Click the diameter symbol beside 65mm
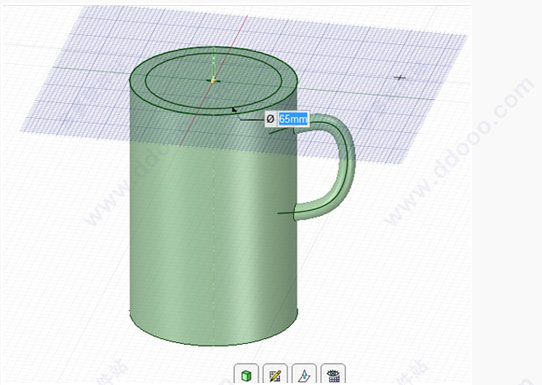Viewport: 542px width, 385px height. [x=271, y=119]
